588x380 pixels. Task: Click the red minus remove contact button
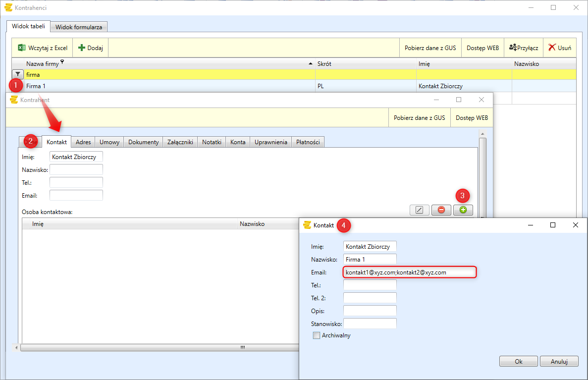coord(441,210)
